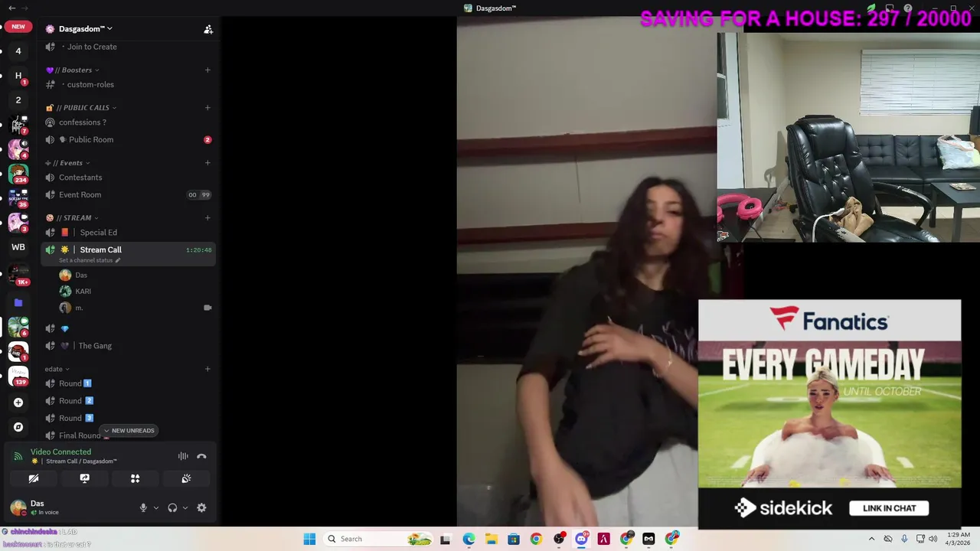
Task: Toggle the camera on or off
Action: point(34,478)
